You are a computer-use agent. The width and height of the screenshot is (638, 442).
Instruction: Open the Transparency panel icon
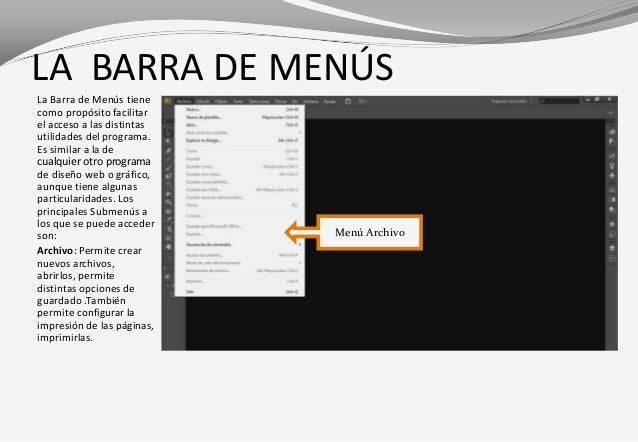612,210
